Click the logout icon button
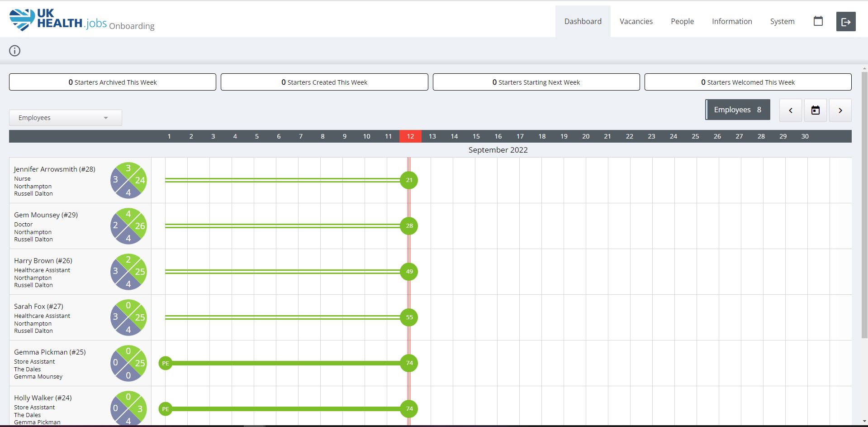Image resolution: width=868 pixels, height=427 pixels. coord(845,22)
